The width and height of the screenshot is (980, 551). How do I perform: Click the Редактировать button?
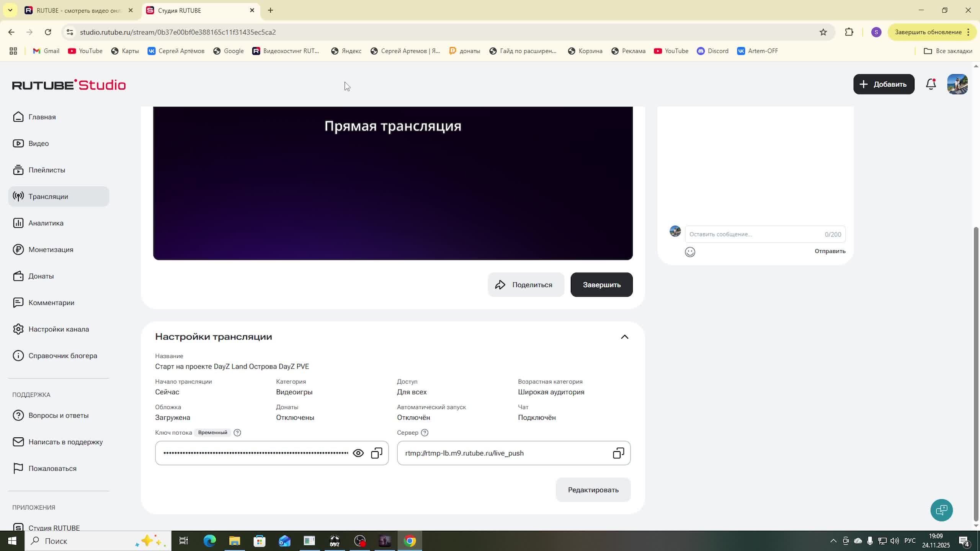(593, 490)
